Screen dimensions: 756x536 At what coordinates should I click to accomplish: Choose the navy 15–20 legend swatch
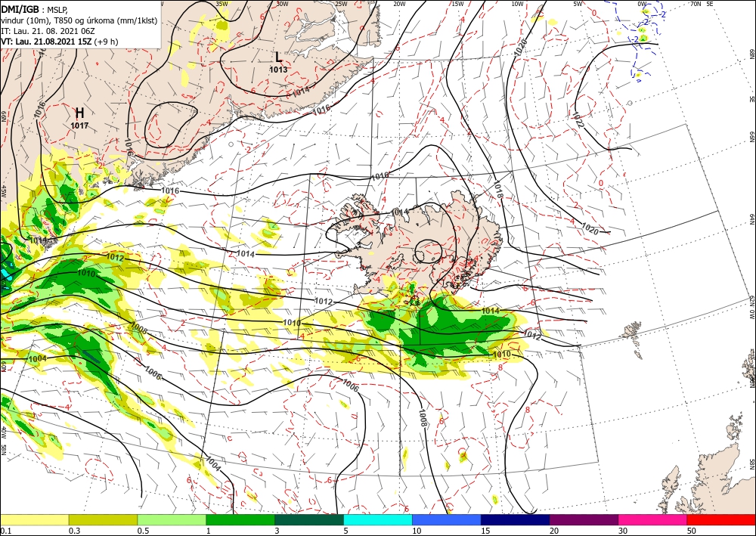(x=516, y=519)
